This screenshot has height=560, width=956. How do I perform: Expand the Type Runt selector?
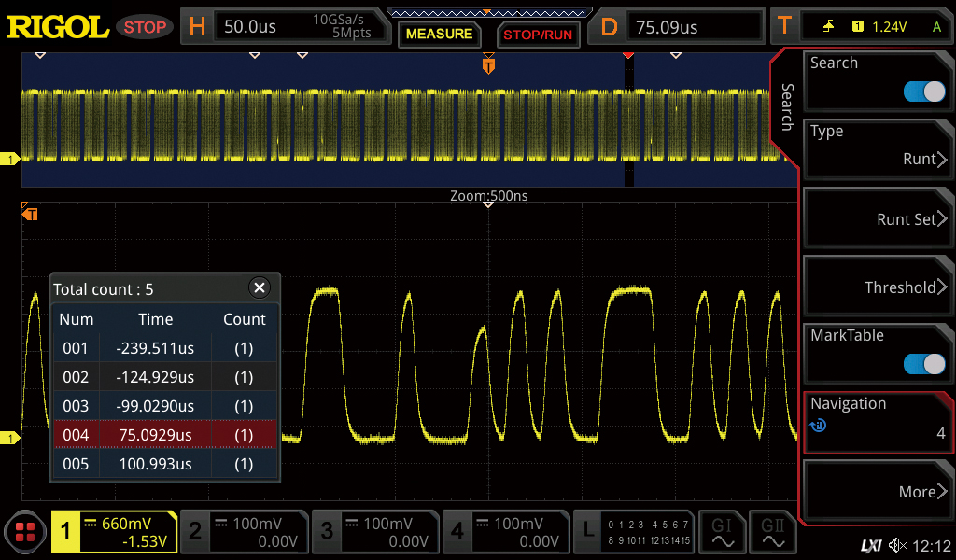coord(876,147)
